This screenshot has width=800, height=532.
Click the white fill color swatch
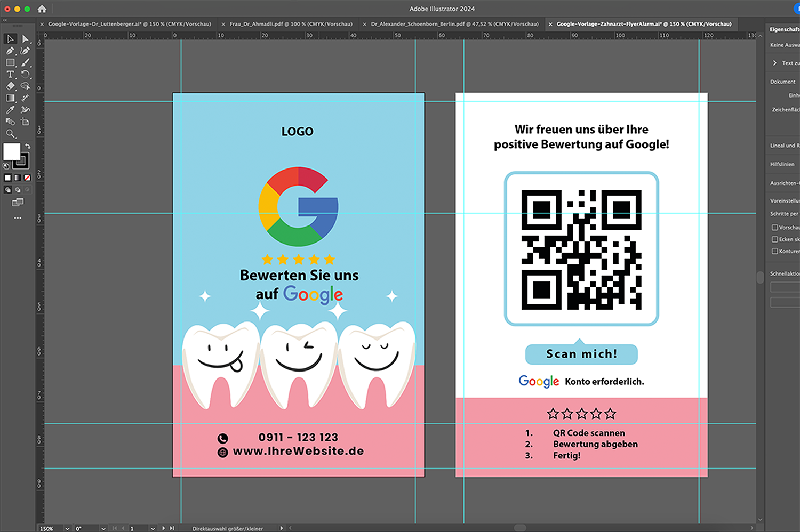[11, 151]
